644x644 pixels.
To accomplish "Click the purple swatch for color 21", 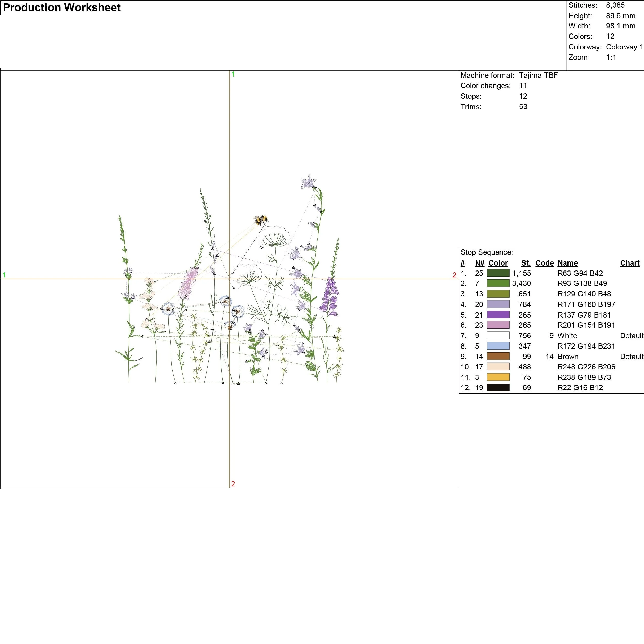I will 498,315.
